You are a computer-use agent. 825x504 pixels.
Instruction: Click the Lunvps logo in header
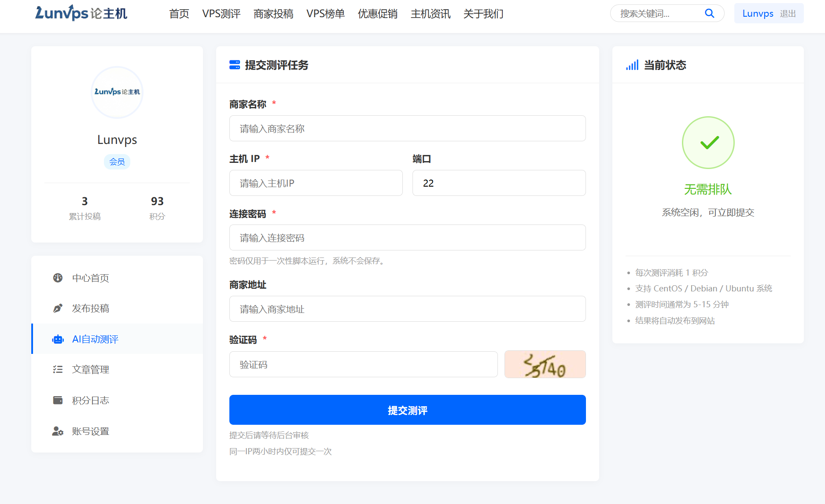[x=81, y=13]
